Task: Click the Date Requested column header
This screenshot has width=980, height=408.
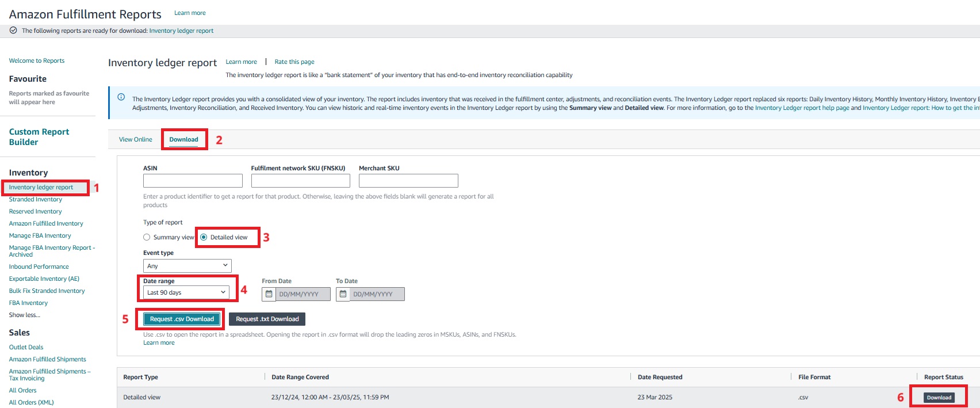Action: [x=660, y=377]
